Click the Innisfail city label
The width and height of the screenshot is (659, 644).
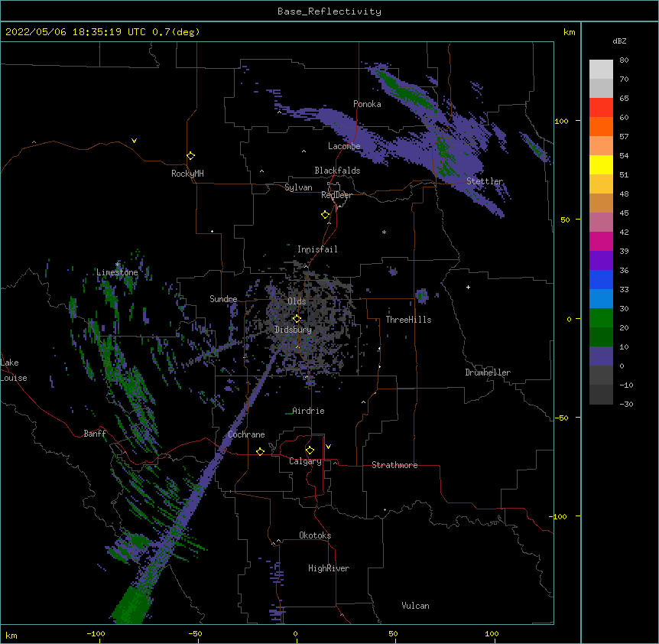[317, 249]
